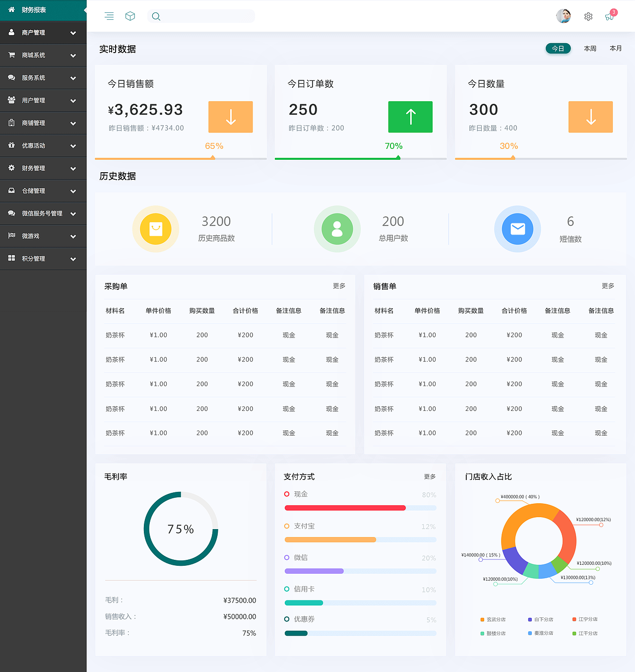Select the 微信 payment circle indicator
Image resolution: width=635 pixels, height=672 pixels.
287,557
